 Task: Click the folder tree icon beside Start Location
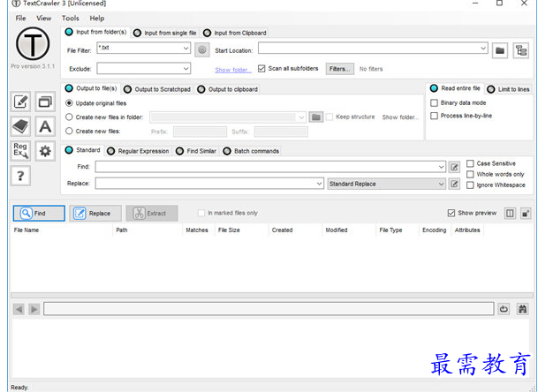click(520, 50)
